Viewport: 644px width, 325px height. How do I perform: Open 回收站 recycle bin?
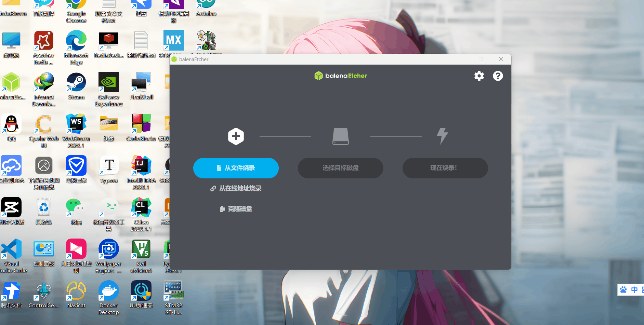(x=44, y=211)
